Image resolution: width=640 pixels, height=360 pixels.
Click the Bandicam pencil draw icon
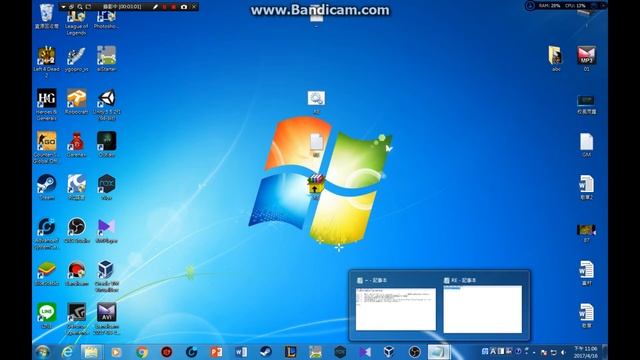point(155,7)
